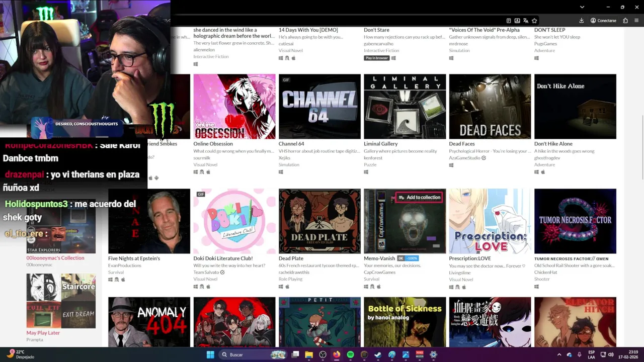Open Steam from the taskbar
This screenshot has width=644, height=362.
tap(378, 354)
